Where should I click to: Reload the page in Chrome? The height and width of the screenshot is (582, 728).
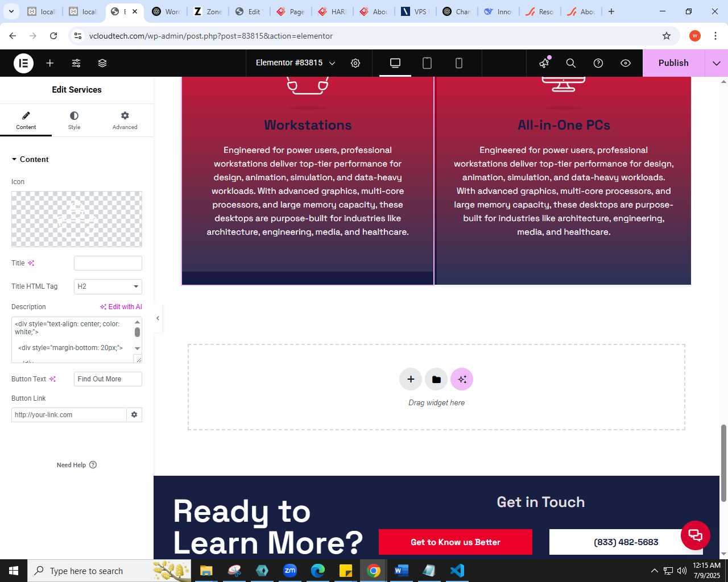click(x=53, y=36)
